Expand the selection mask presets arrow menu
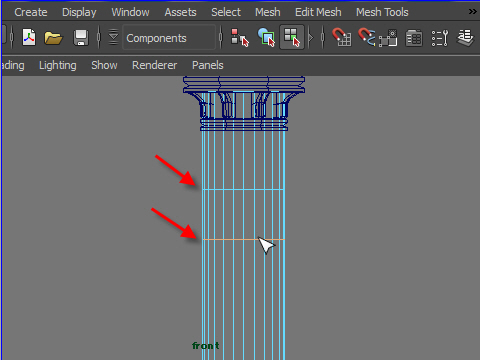 pyautogui.click(x=113, y=37)
